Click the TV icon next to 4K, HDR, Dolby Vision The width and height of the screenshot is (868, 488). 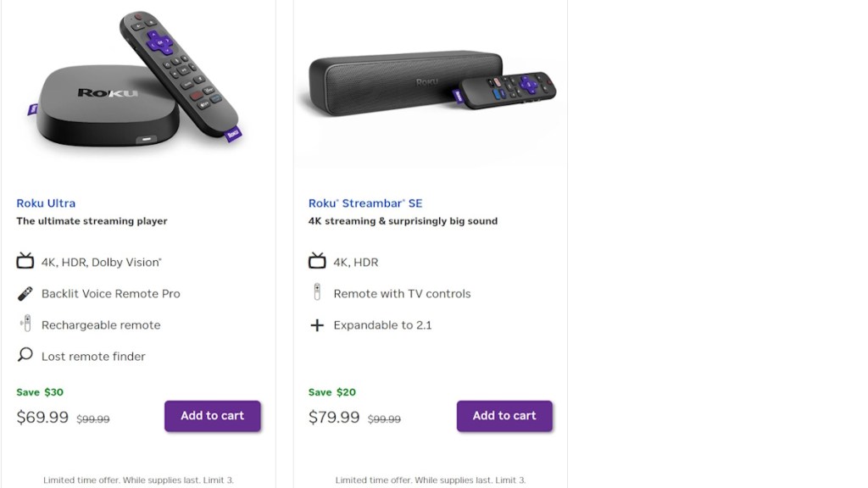(25, 261)
